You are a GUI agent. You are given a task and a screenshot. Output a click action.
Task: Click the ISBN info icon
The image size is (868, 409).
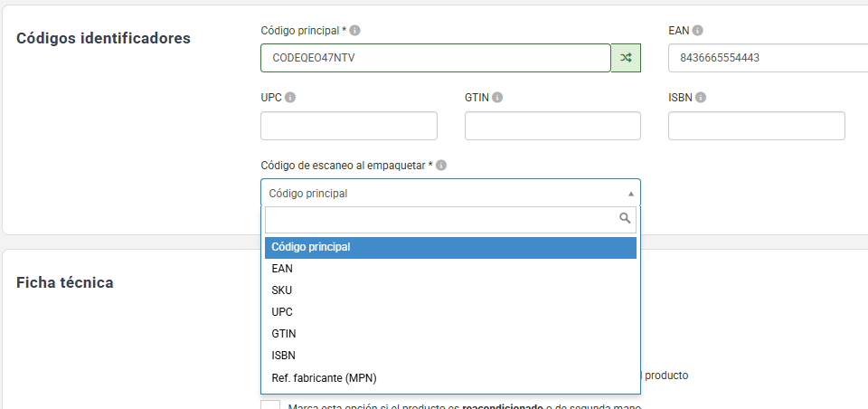pyautogui.click(x=701, y=98)
